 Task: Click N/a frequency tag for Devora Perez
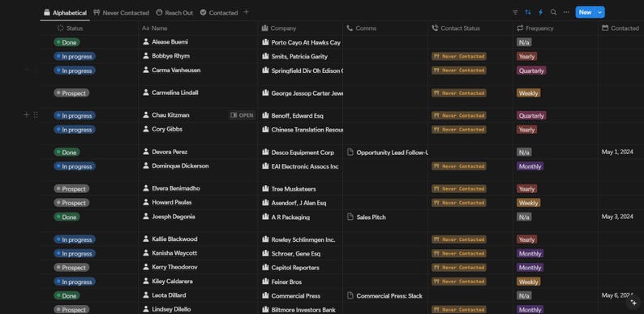coord(524,153)
